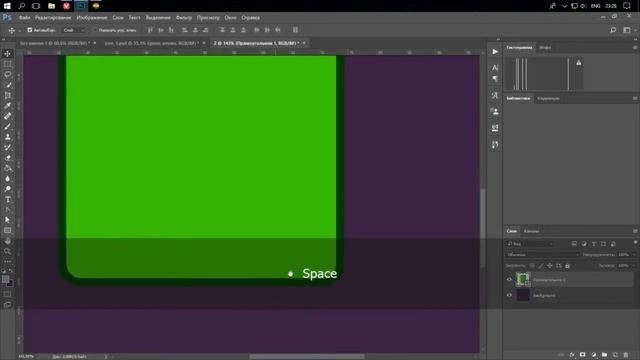640x360 pixels.
Task: Select the Background layer thumbnail
Action: pos(523,295)
